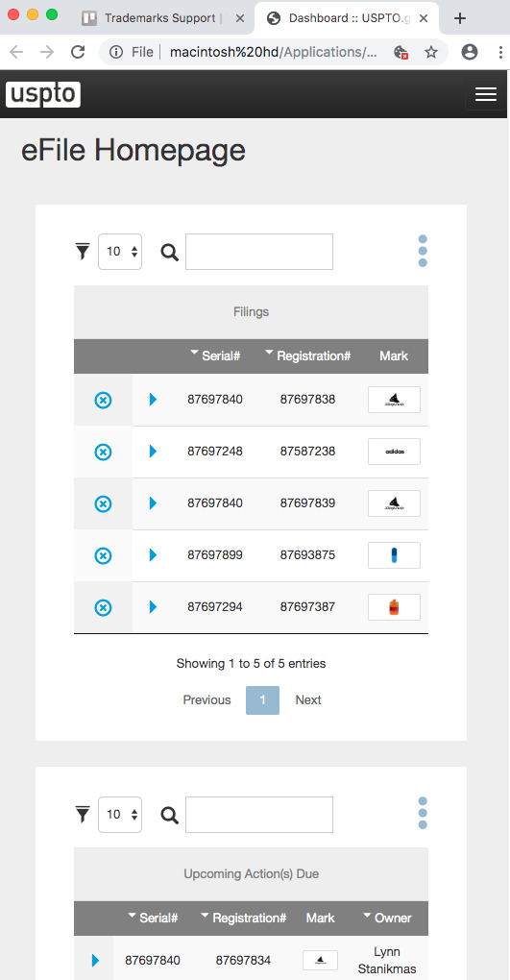The image size is (510, 980).
Task: Expand row details for registration 87697839
Action: (x=153, y=503)
